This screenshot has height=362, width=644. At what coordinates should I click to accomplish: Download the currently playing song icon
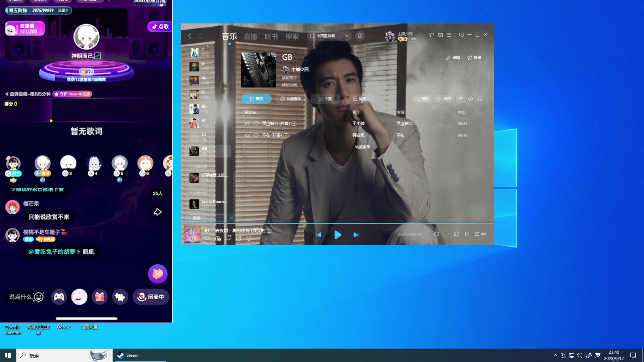tap(218, 238)
